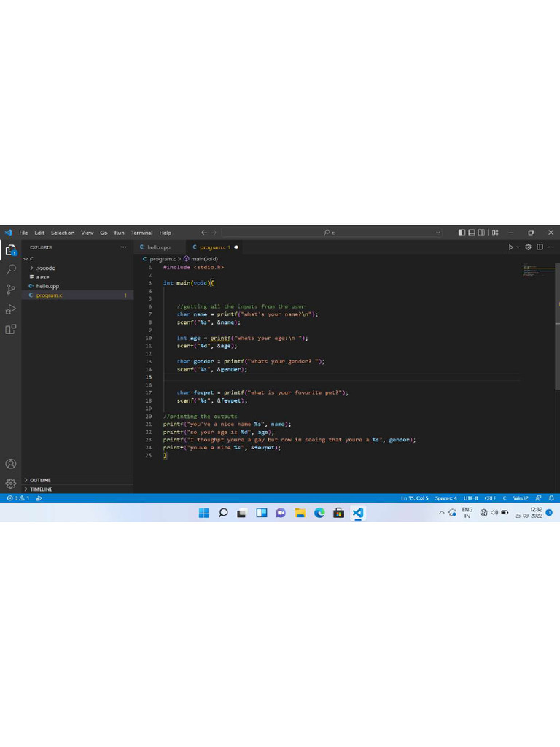Viewport: 560px width, 747px height.
Task: Open the Edit menu
Action: pos(39,233)
